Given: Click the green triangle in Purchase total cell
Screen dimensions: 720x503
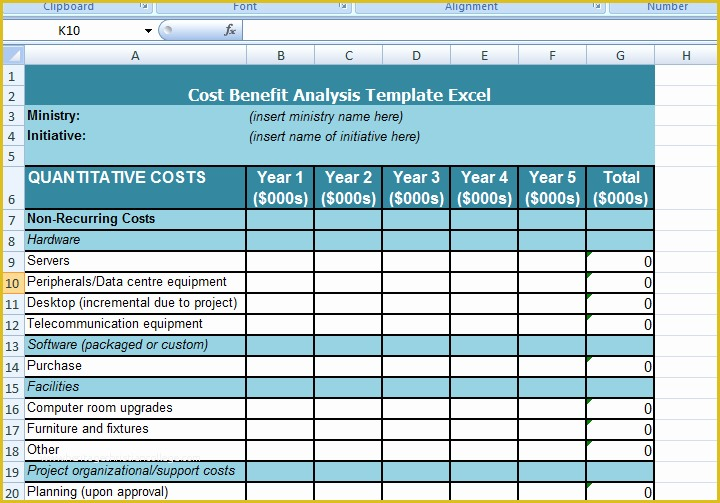Looking at the screenshot, I should [590, 359].
